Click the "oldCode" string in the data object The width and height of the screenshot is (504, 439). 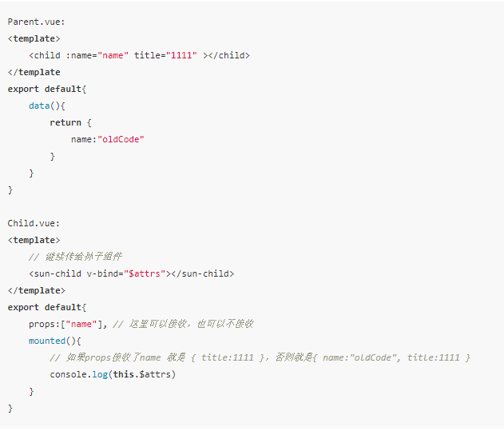tap(121, 139)
